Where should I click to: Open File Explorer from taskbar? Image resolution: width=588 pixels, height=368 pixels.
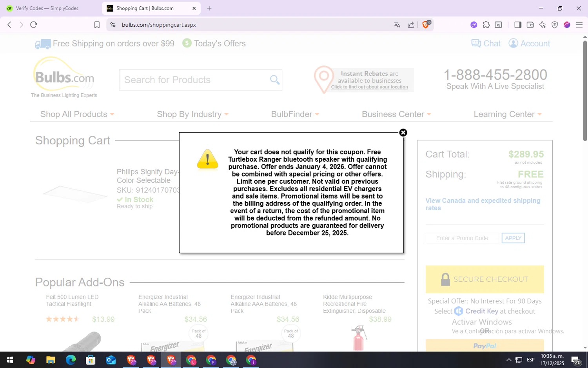tap(51, 360)
